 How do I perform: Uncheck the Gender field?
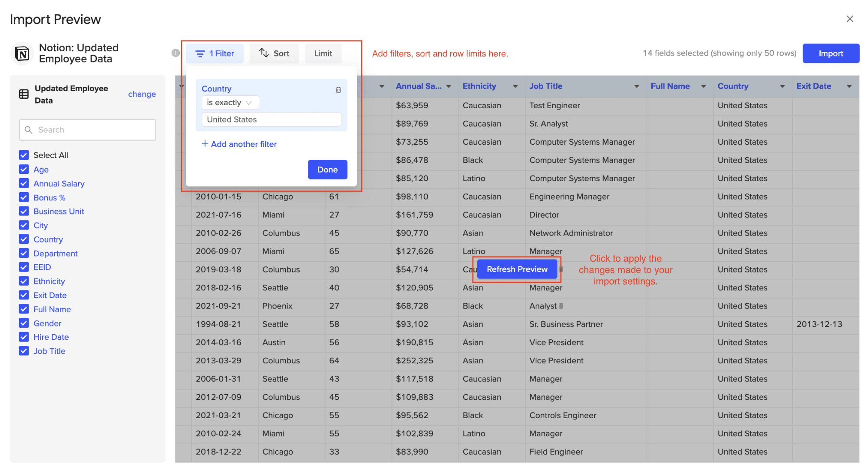(24, 323)
